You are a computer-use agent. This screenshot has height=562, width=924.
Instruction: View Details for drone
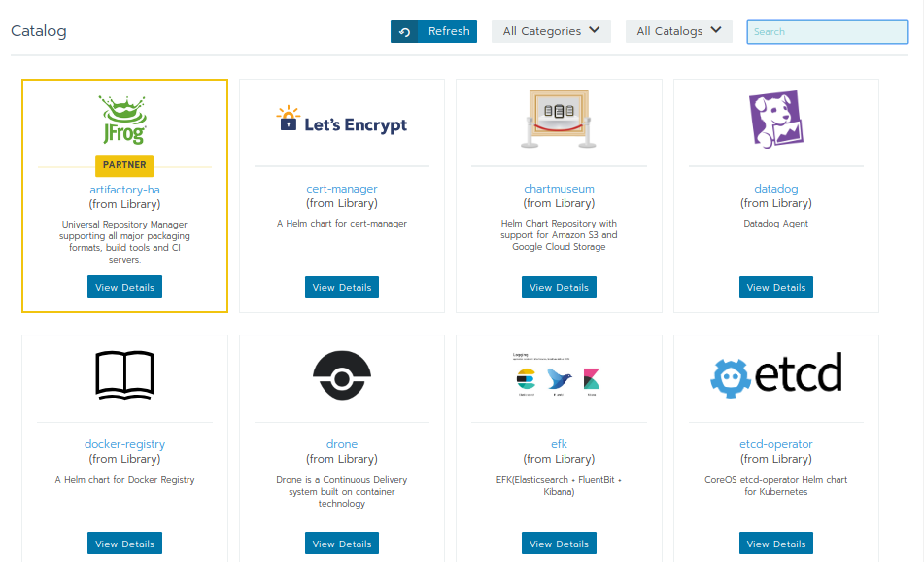342,544
